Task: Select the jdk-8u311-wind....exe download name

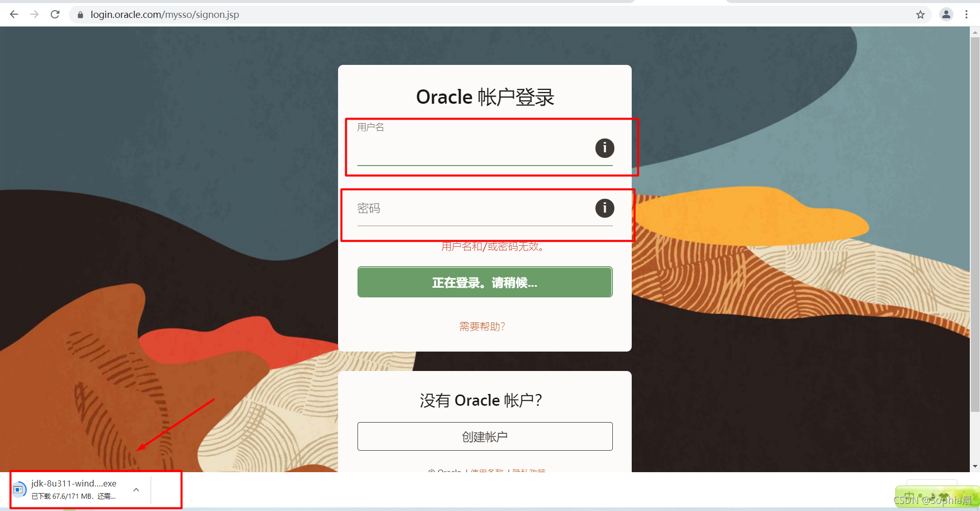Action: [74, 483]
